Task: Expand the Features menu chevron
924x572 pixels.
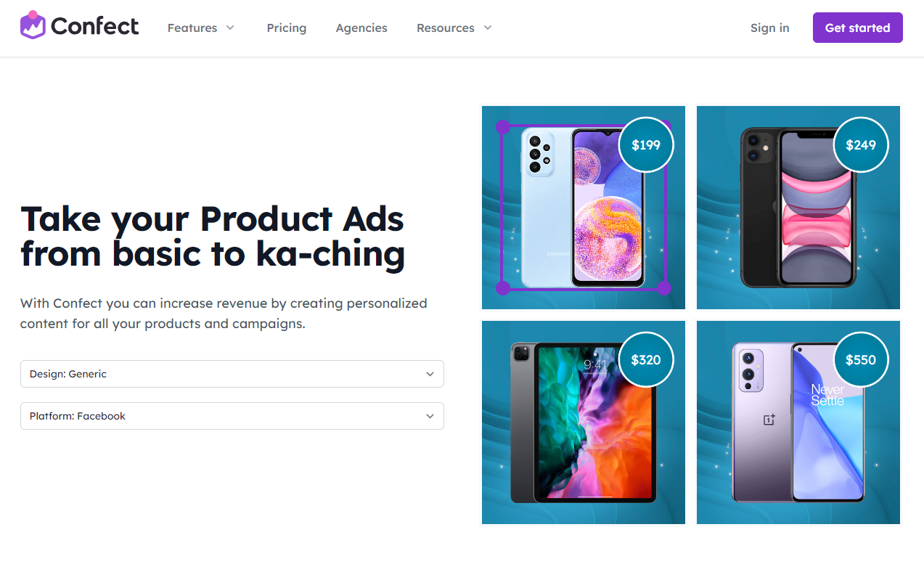Action: tap(230, 28)
